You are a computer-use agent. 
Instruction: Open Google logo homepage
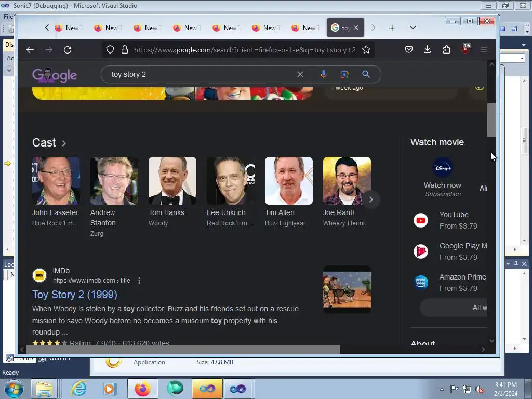tap(55, 75)
